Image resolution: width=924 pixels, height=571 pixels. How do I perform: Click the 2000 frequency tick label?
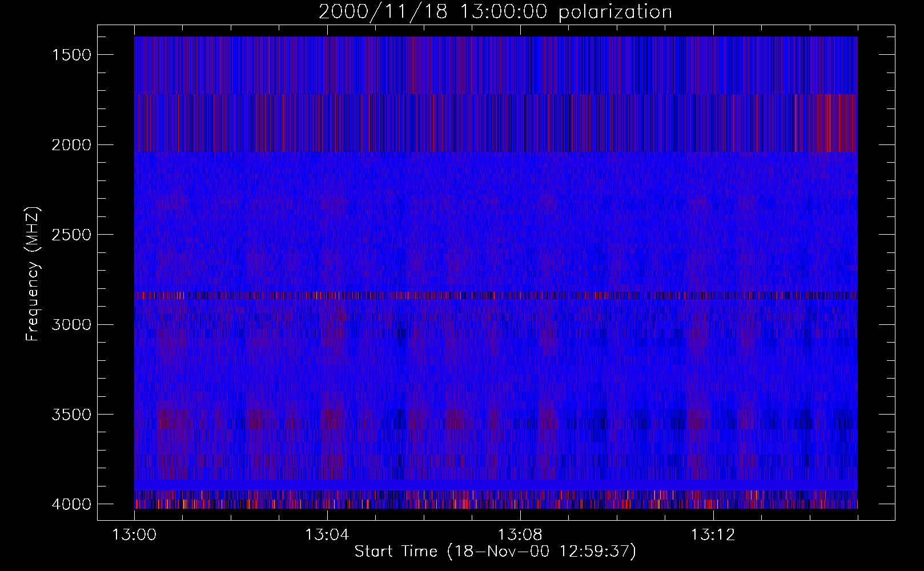(71, 145)
